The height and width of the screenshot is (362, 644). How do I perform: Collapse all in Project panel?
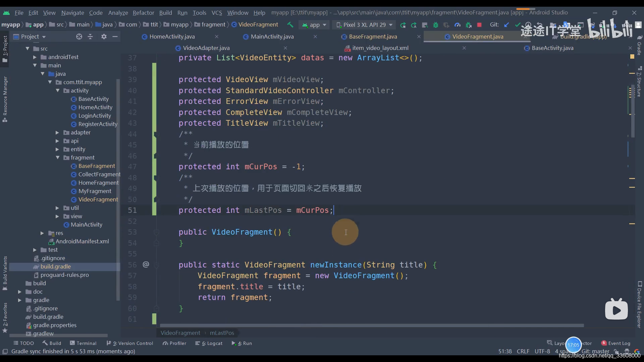90,37
